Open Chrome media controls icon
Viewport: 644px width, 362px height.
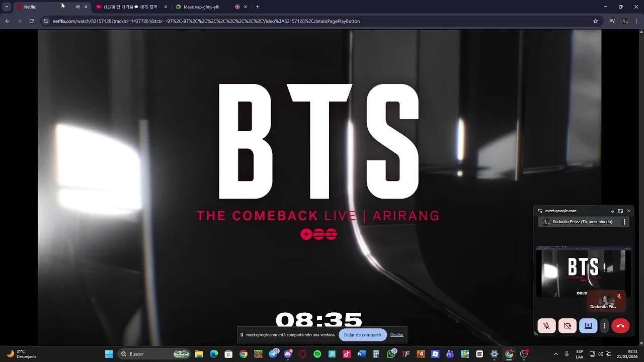pos(612,21)
